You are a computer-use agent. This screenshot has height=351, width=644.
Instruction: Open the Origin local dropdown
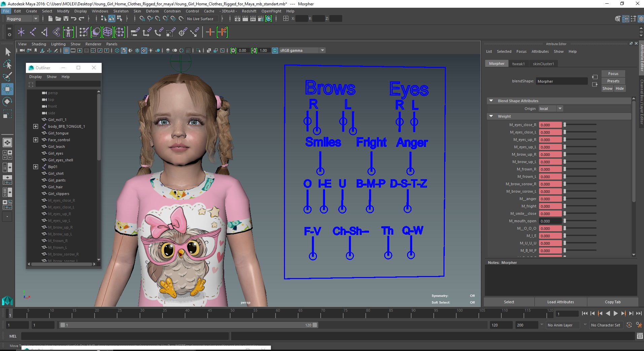point(551,109)
